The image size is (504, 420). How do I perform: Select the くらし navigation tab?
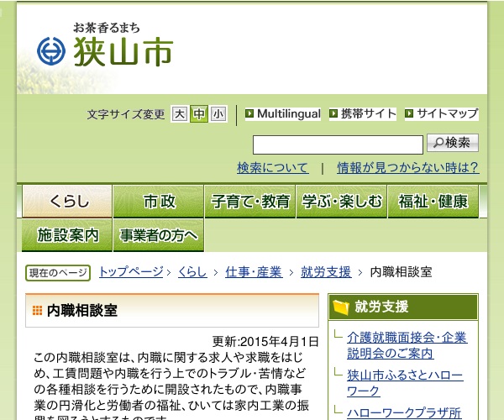pos(67,202)
